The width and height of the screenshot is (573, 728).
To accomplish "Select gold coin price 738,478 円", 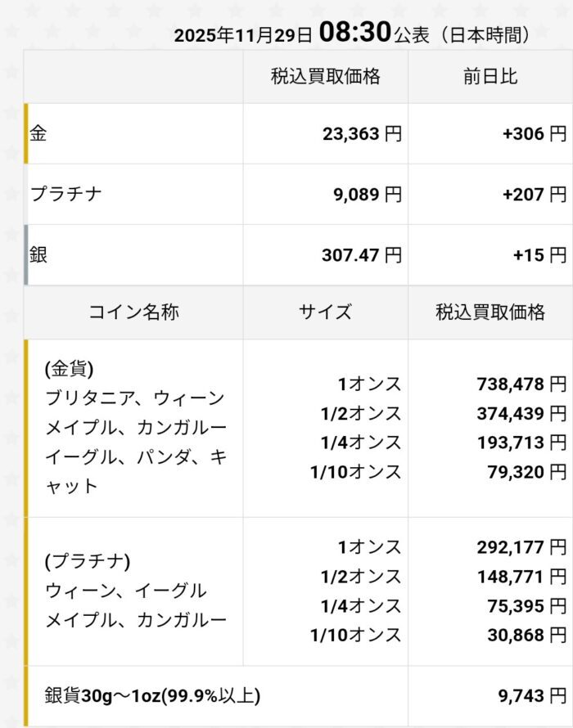I will point(521,384).
